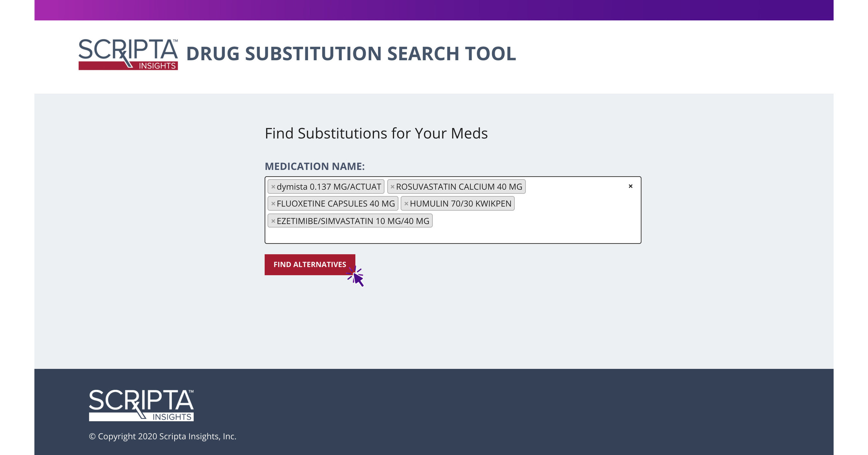Viewport: 868px width, 455px height.
Task: Remove the EZETIMIBE/SIMVASTATIN 10 MG/40 MG tag
Action: [x=273, y=221]
